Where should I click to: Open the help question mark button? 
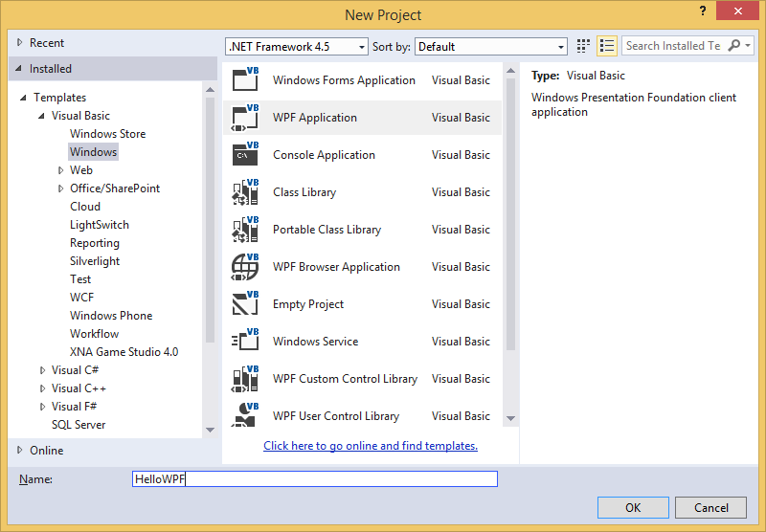703,11
